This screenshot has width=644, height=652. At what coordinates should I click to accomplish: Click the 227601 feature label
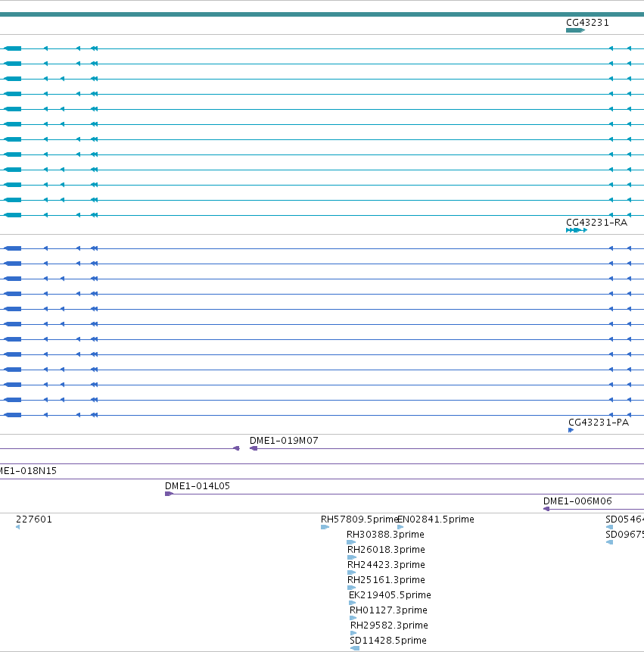tap(34, 519)
